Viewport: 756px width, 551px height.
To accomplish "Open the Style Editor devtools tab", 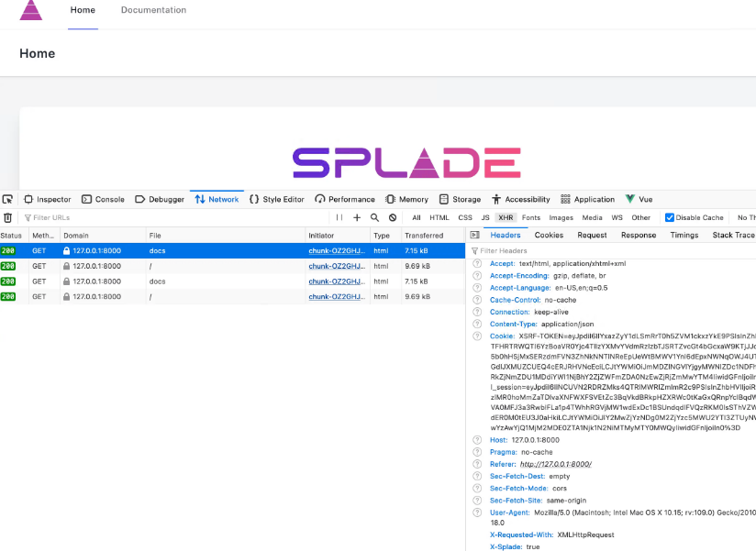I will (277, 199).
